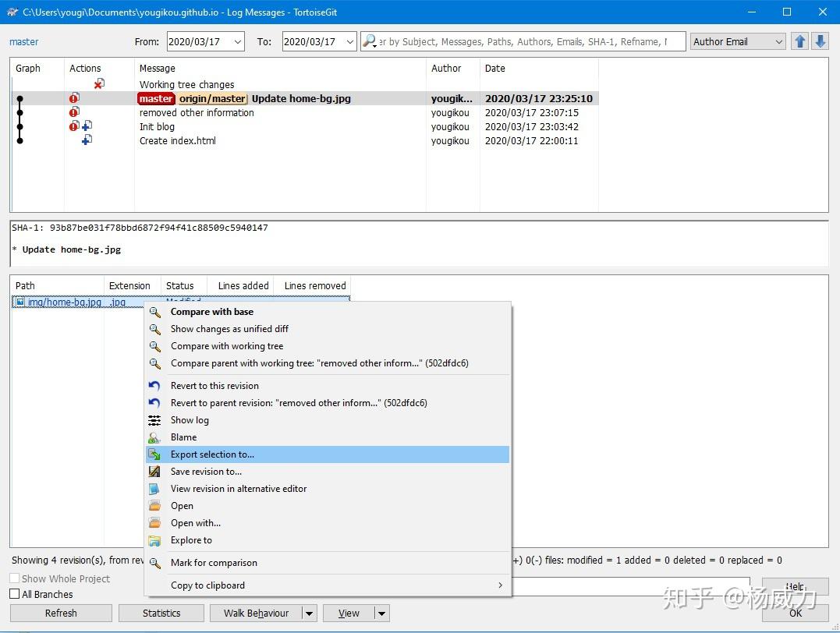Enable the Show Whole Project checkbox
The image size is (840, 633).
[x=14, y=578]
